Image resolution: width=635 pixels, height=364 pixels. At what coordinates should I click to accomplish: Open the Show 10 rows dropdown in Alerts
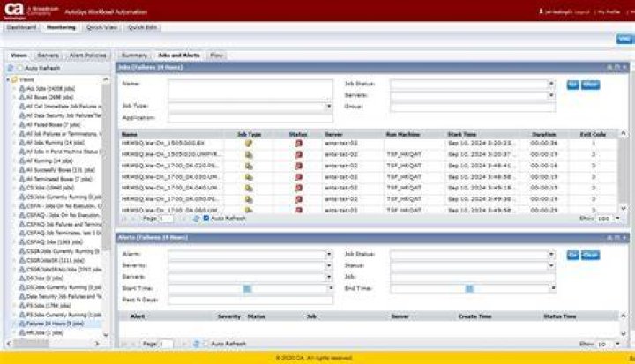point(618,344)
